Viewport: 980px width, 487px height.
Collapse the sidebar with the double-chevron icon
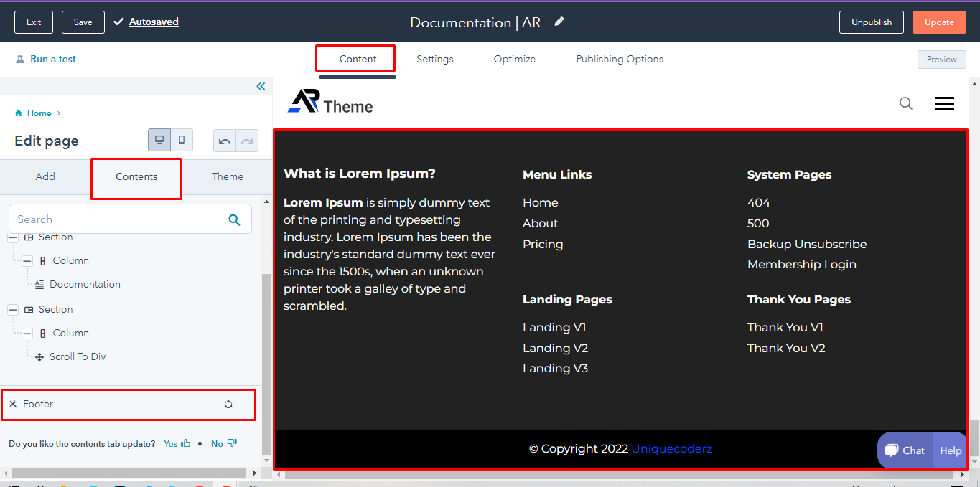point(261,86)
